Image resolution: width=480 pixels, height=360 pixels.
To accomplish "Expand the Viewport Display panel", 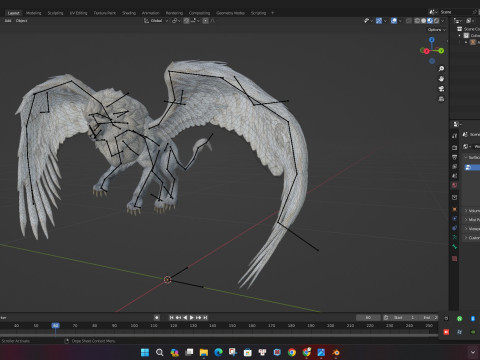I will coord(472,229).
